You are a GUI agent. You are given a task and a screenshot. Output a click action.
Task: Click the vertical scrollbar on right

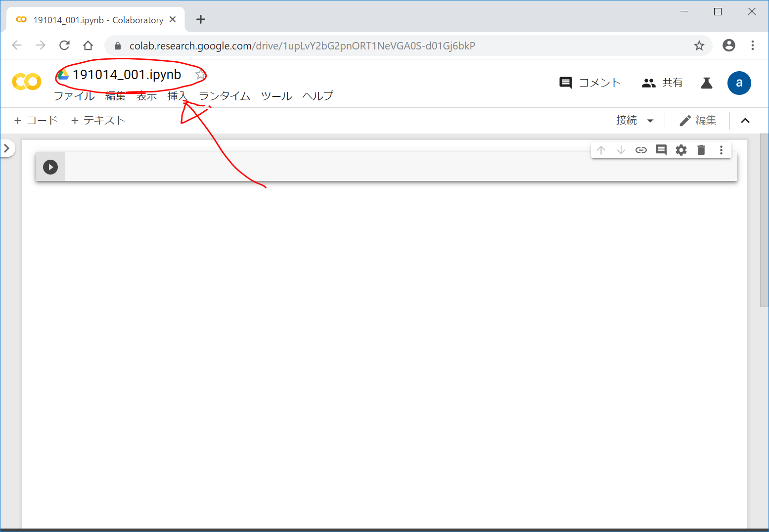764,222
